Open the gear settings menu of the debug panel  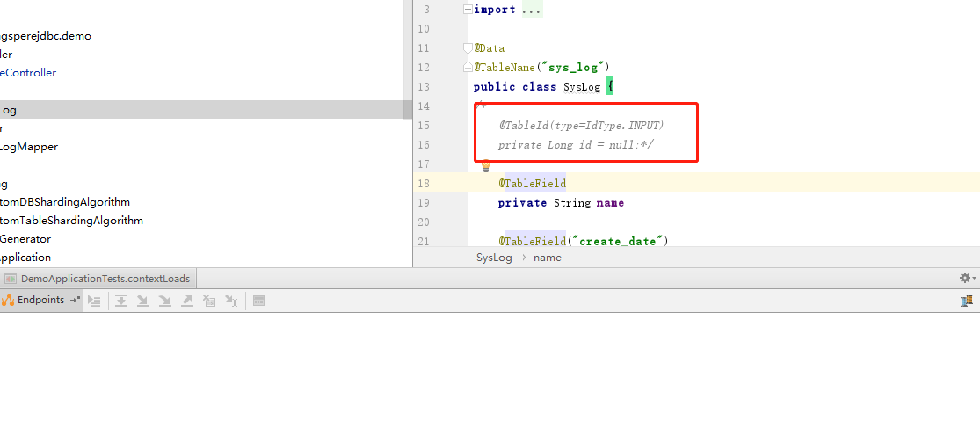point(967,278)
